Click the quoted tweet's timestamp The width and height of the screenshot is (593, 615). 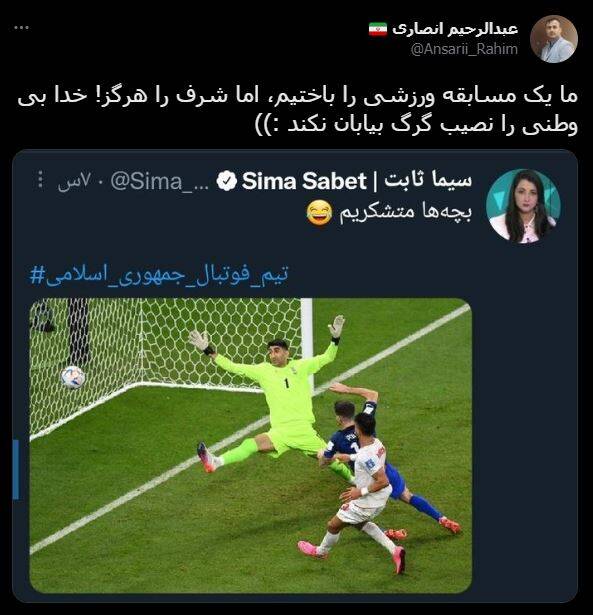tap(75, 182)
